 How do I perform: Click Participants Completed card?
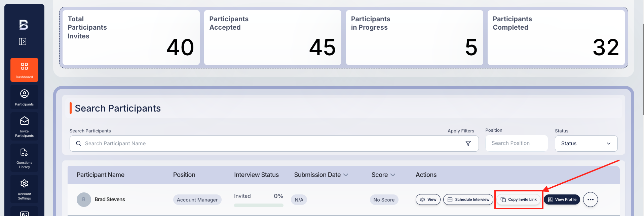[x=556, y=37]
